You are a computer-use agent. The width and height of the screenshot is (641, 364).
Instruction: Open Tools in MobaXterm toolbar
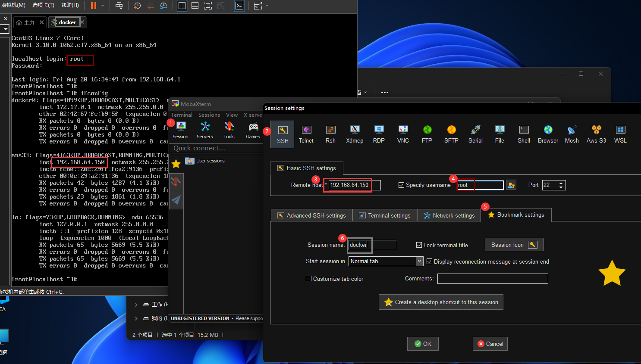(x=229, y=130)
